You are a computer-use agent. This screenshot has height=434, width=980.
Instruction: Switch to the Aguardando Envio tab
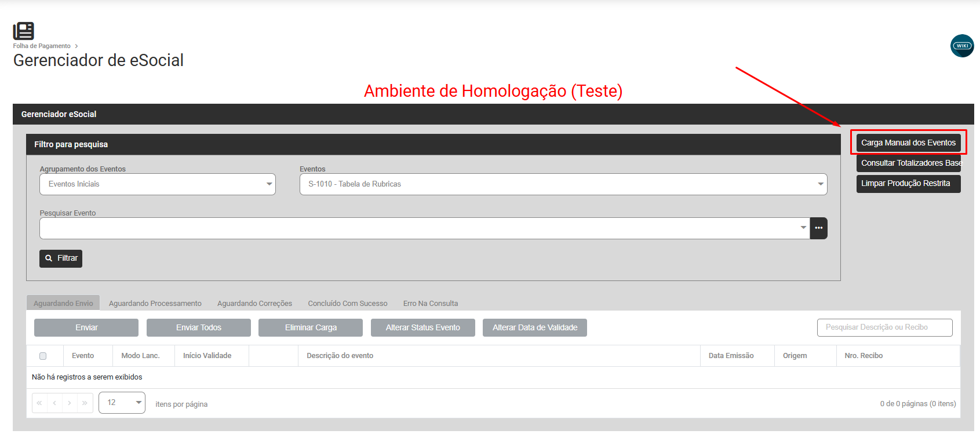pos(63,303)
